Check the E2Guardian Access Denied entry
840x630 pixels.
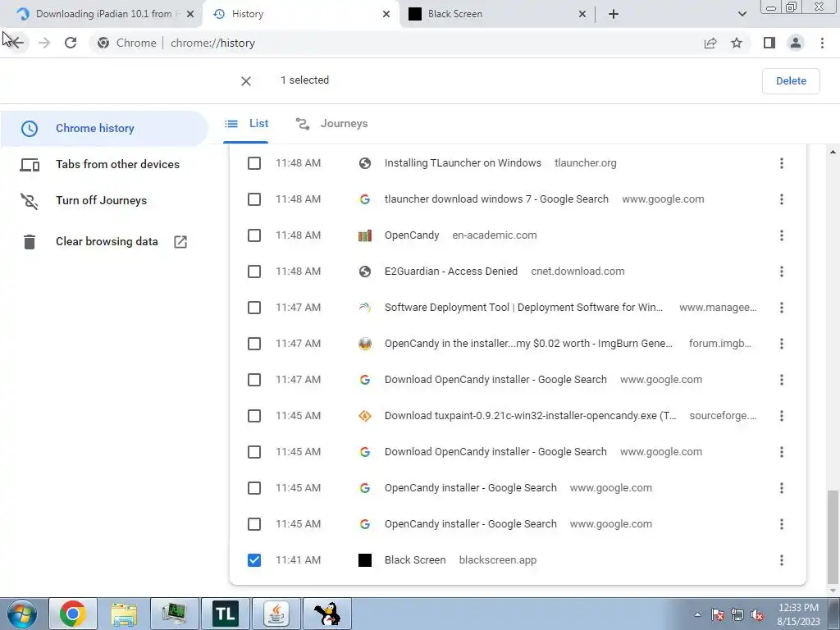[254, 272]
